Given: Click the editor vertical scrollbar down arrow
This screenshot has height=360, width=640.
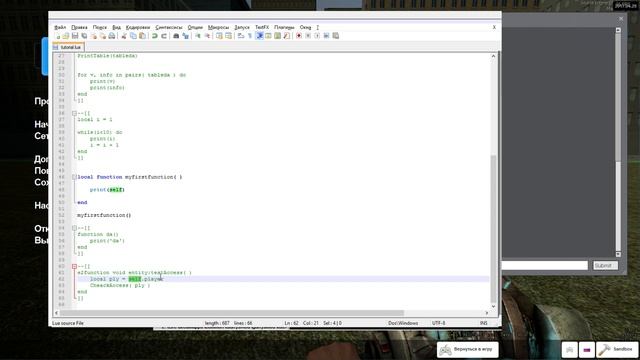Looking at the screenshot, I should click(x=493, y=306).
